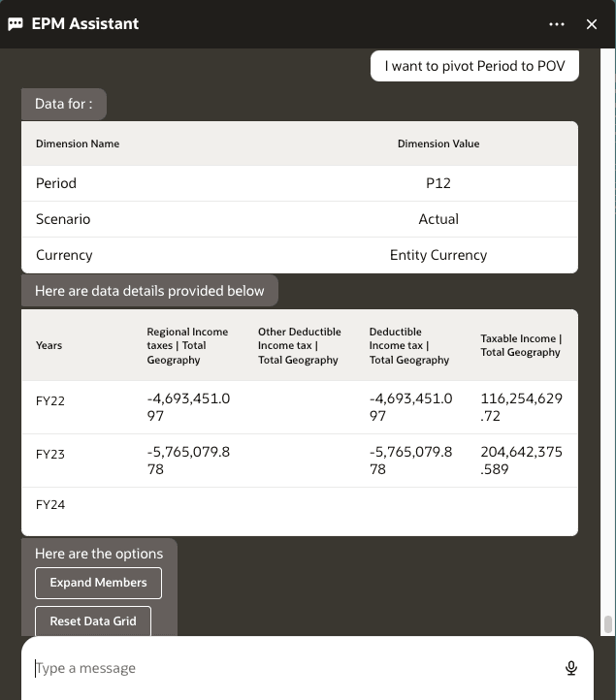Open the three-dot options menu

(x=557, y=24)
